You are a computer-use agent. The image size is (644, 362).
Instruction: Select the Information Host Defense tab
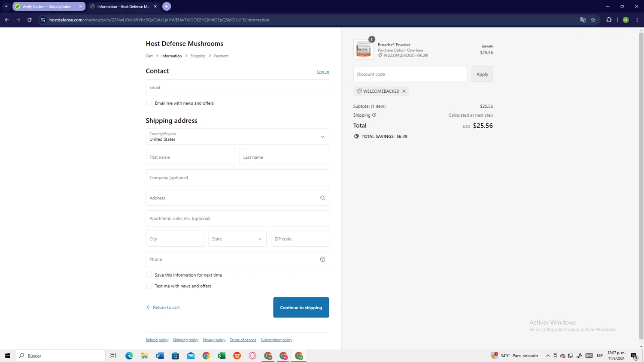click(123, 6)
